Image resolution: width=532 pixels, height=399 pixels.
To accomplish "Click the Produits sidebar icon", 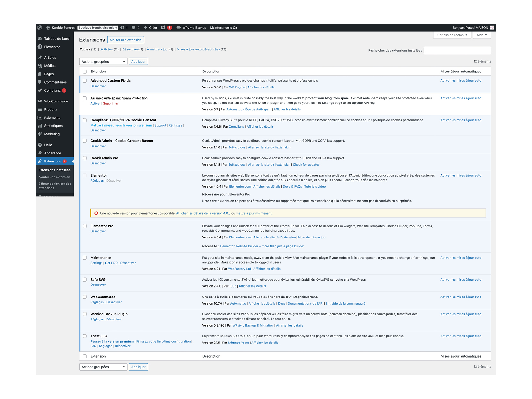I will coord(40,109).
